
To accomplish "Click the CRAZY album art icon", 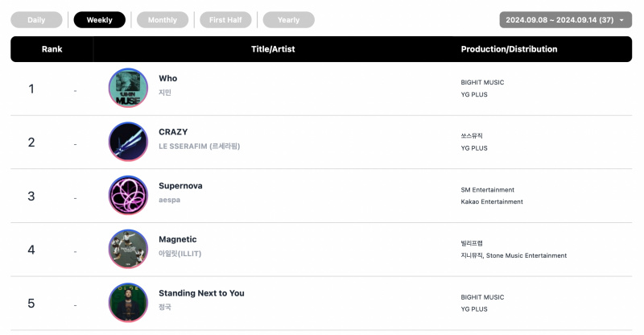I will [x=128, y=142].
